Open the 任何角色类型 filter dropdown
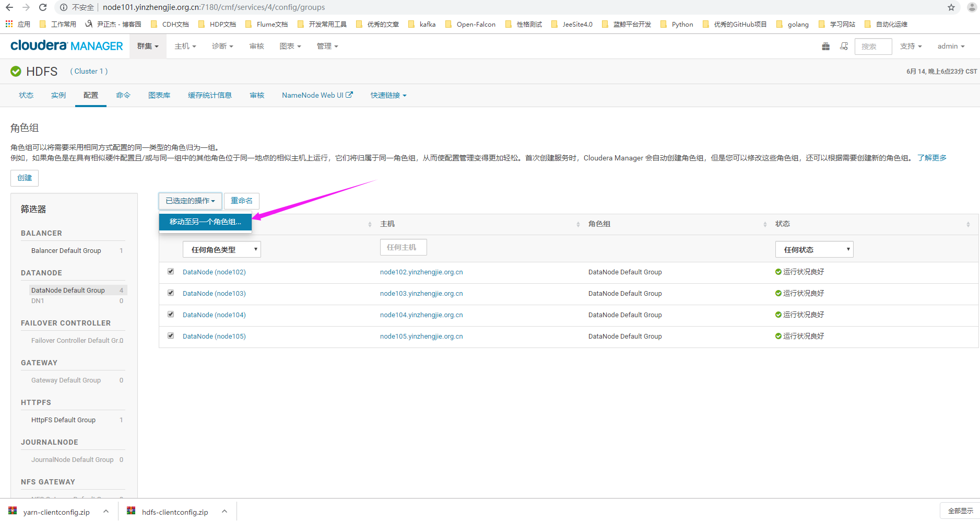Screen dimensions: 980x521 pyautogui.click(x=222, y=249)
